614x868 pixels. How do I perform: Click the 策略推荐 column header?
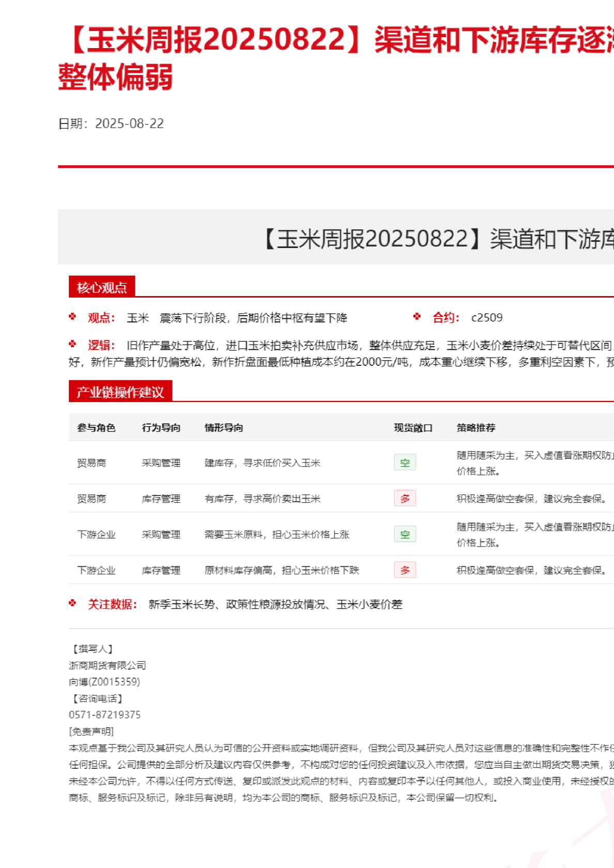pyautogui.click(x=475, y=428)
